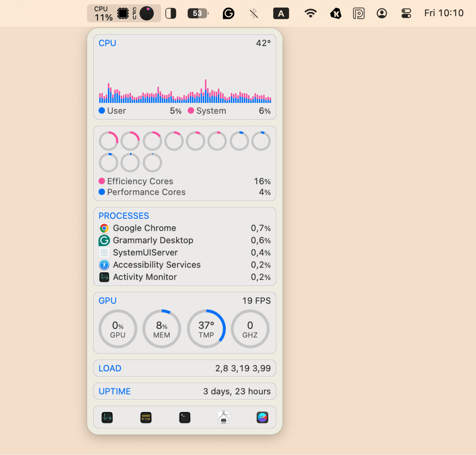This screenshot has height=455, width=476.
Task: Click the UPTIME row showing 3 days
Action: coord(185,391)
